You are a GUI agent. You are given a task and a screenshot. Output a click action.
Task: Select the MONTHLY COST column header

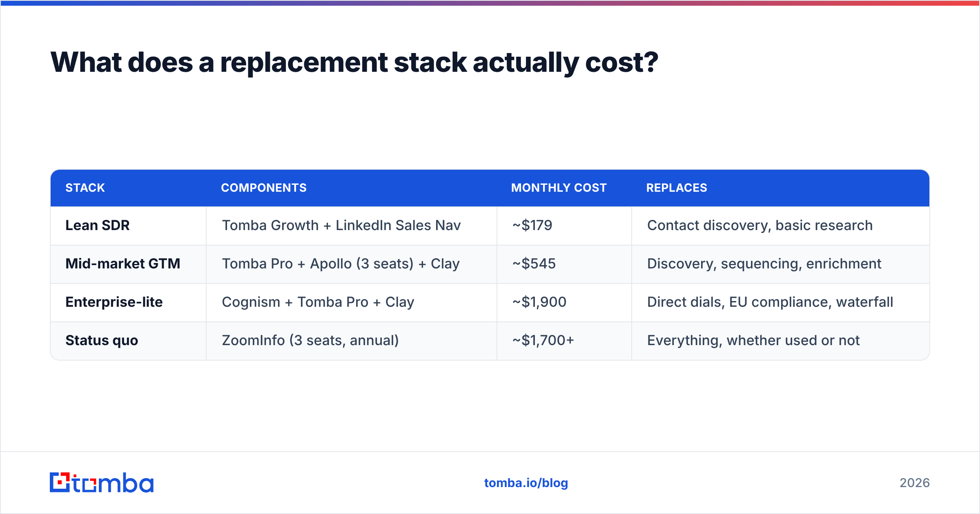559,188
